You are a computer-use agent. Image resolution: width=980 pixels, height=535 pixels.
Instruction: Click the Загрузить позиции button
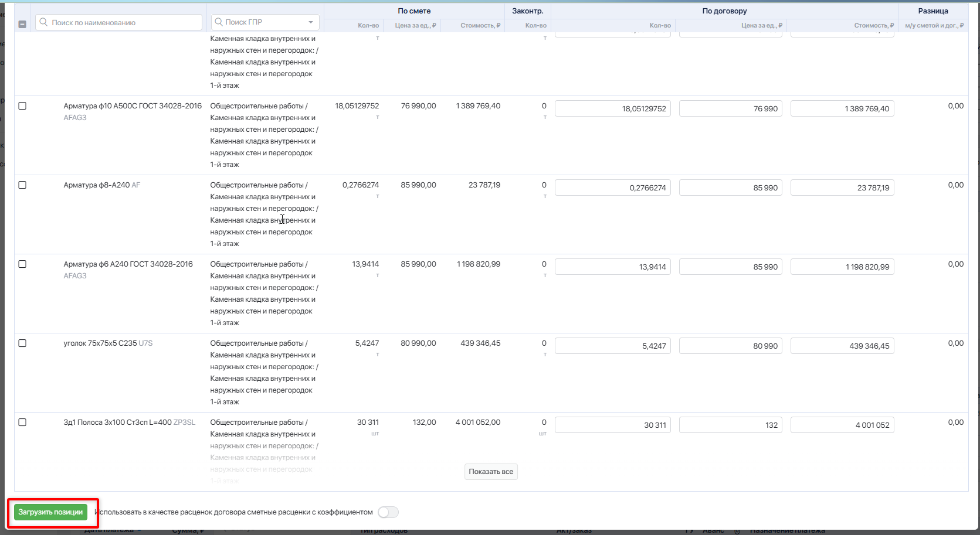tap(50, 512)
